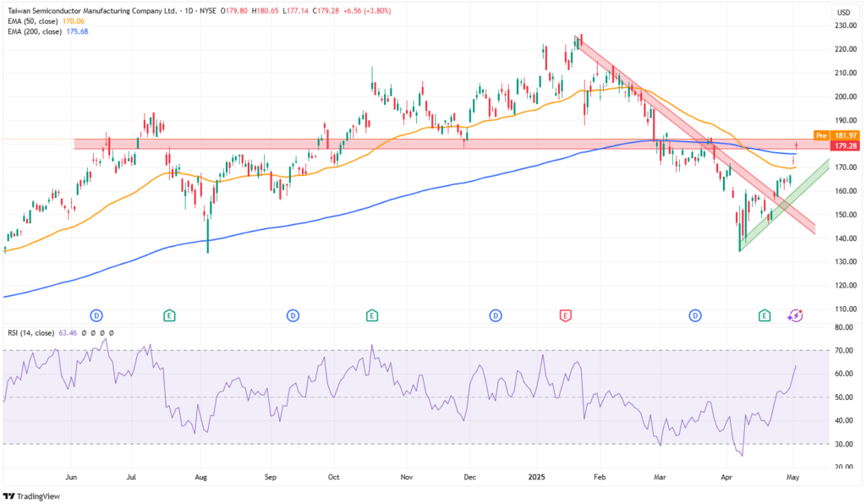Open the USD currency selector
866x504 pixels.
click(843, 13)
